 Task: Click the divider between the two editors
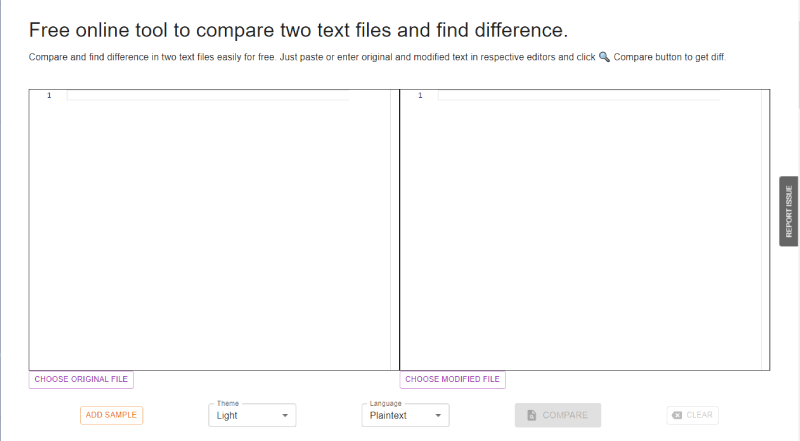tap(399, 230)
